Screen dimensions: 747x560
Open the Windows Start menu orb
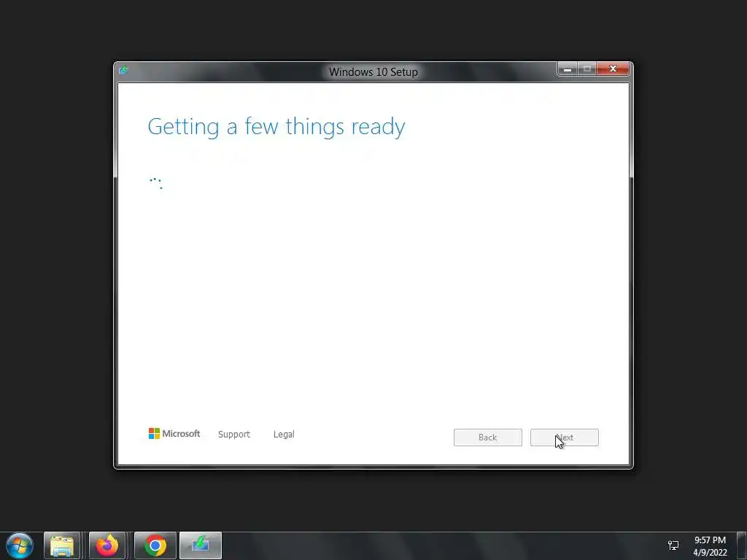coord(20,545)
